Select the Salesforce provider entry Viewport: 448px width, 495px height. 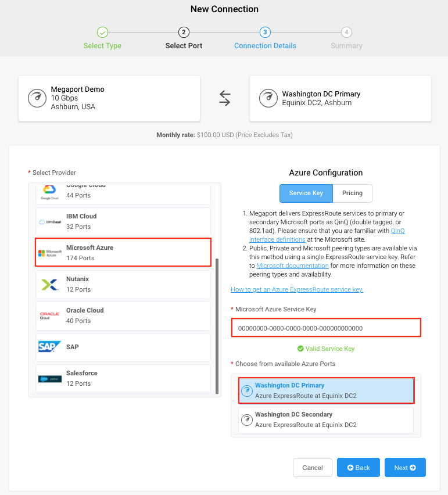pyautogui.click(x=123, y=378)
